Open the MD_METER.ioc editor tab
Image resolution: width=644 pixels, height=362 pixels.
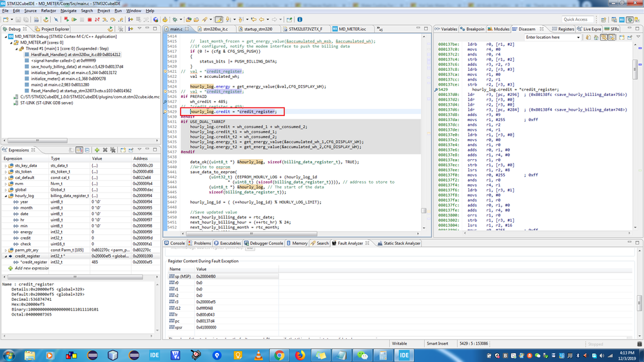(349, 29)
